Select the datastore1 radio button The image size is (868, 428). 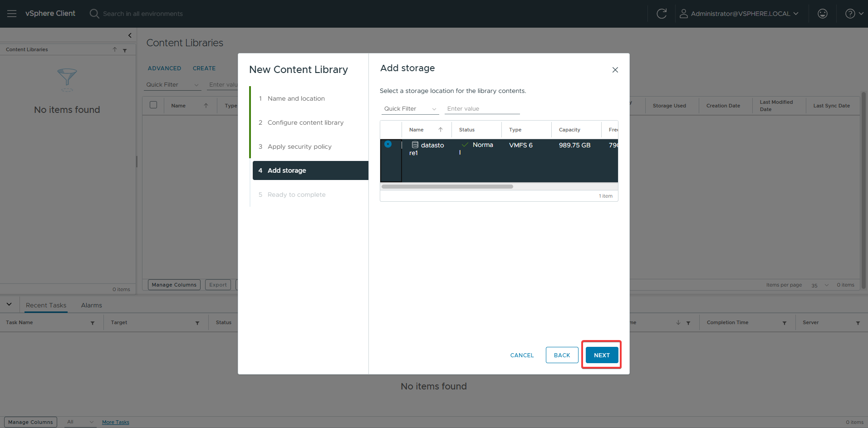coord(388,144)
